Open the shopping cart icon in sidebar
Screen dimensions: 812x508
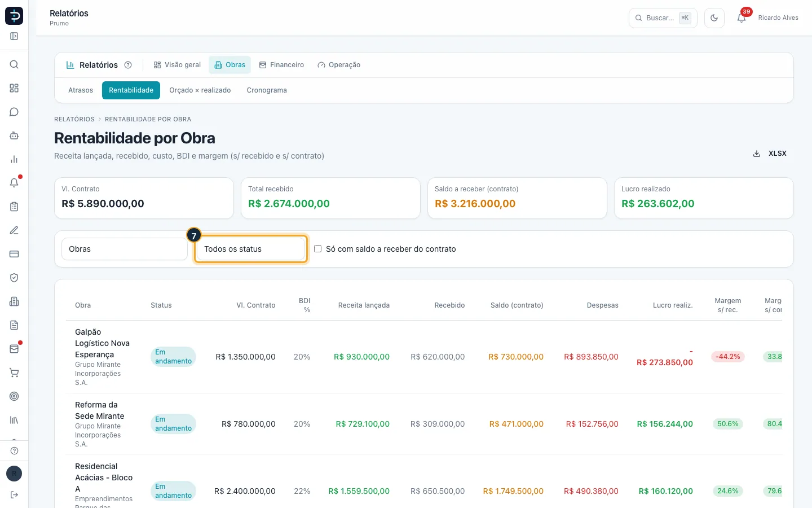(x=14, y=373)
